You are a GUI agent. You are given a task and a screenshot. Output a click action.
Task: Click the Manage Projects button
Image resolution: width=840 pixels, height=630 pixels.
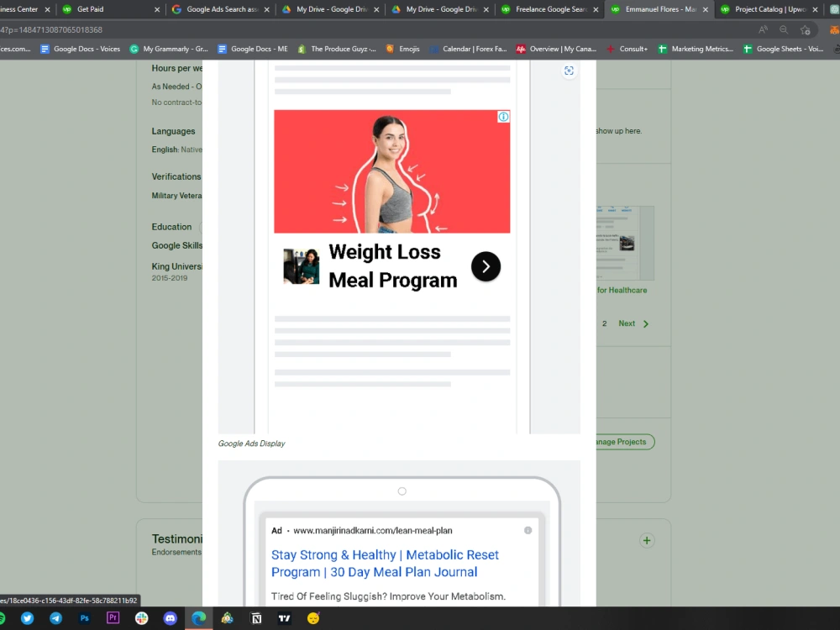[625, 442]
